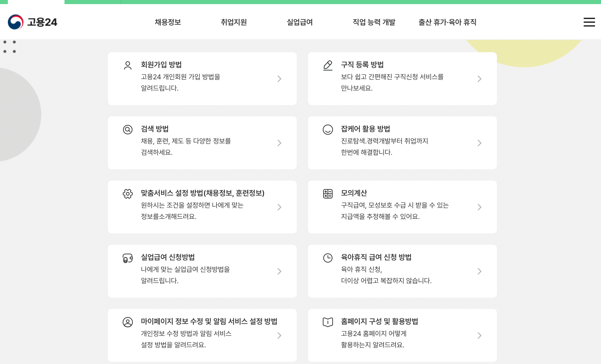The width and height of the screenshot is (601, 364).
Task: Click the headset icon on 실업급여 신청방법 card
Action: 128,258
